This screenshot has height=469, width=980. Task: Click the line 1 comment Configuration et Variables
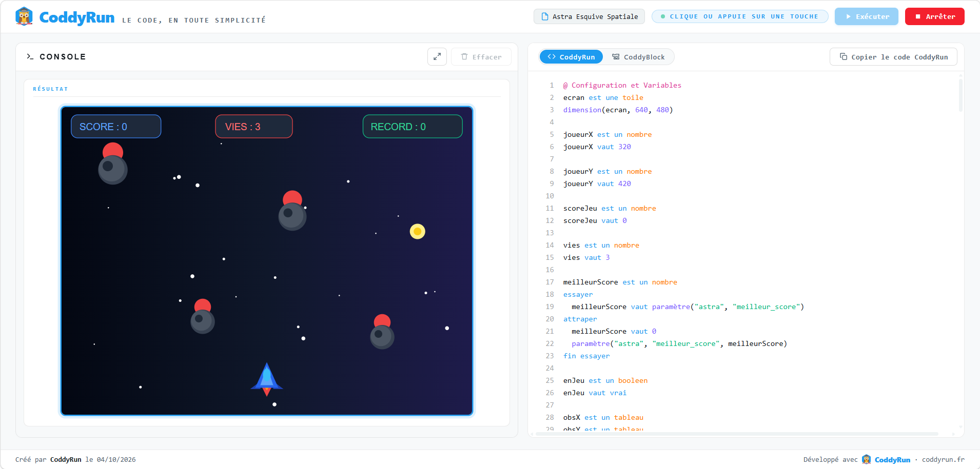tap(622, 86)
